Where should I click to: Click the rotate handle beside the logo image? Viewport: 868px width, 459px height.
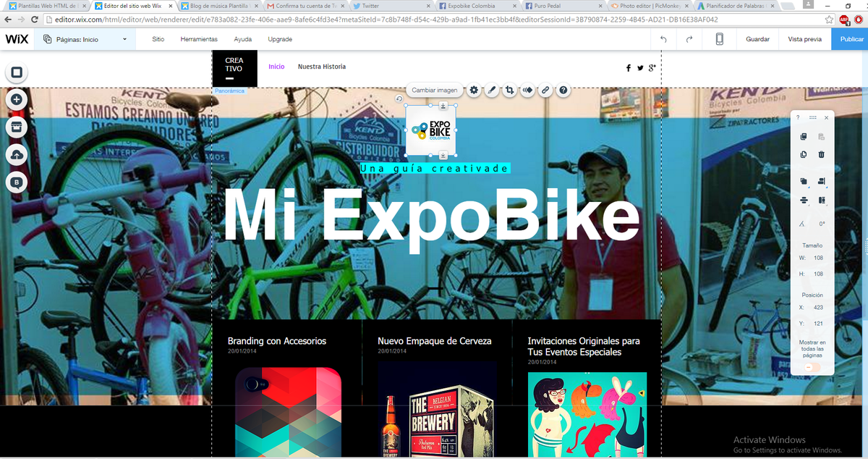tap(399, 99)
